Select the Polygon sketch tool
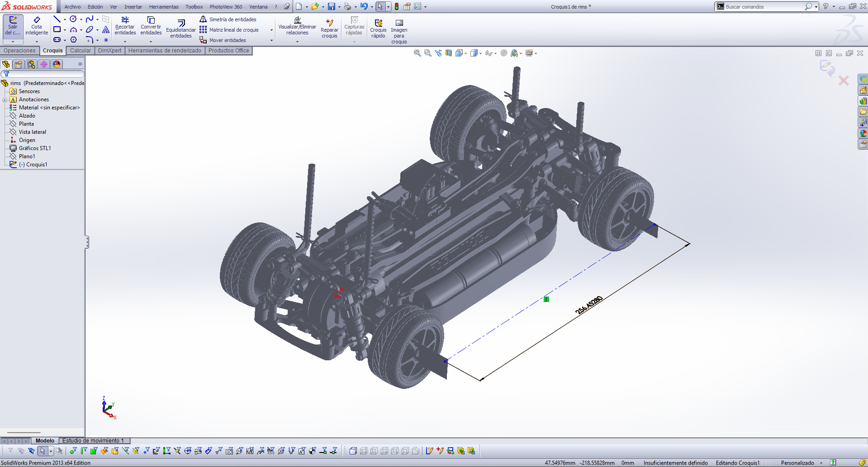 tap(73, 40)
